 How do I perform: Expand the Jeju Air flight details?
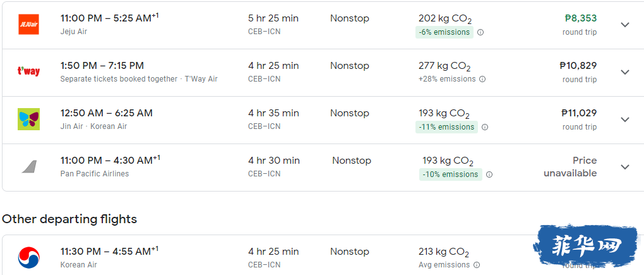tap(624, 25)
